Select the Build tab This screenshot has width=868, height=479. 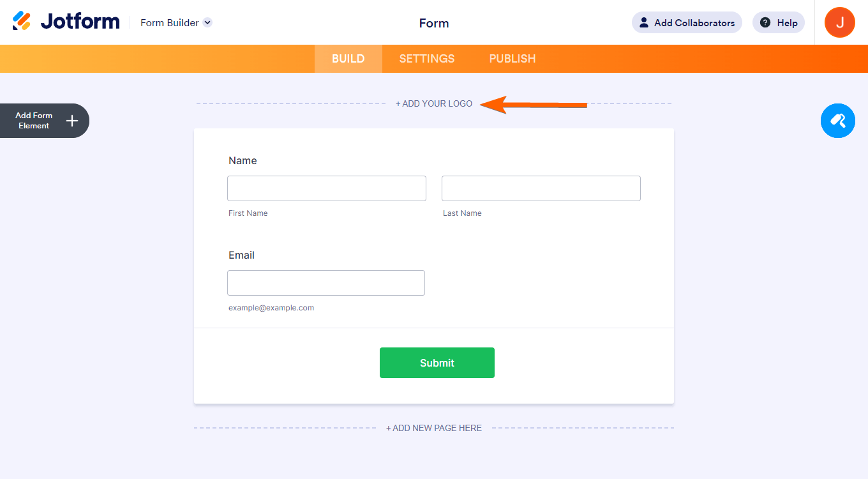pos(348,59)
